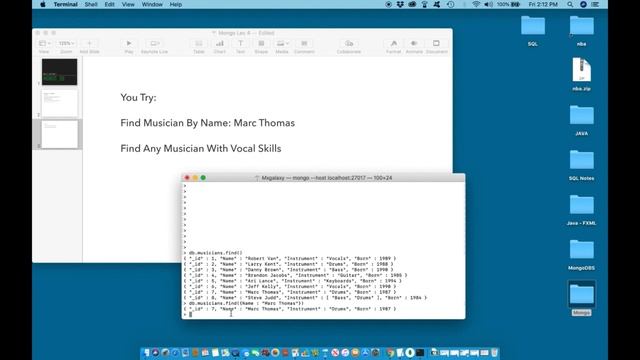Image resolution: width=640 pixels, height=360 pixels.
Task: Click 'Find Any Musician With Vocal Skills' text
Action: (201, 149)
